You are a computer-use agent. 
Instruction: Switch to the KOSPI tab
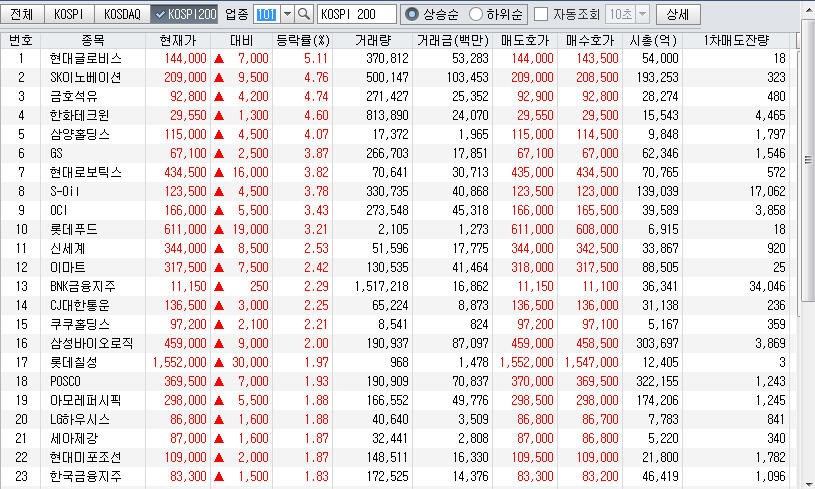point(69,14)
